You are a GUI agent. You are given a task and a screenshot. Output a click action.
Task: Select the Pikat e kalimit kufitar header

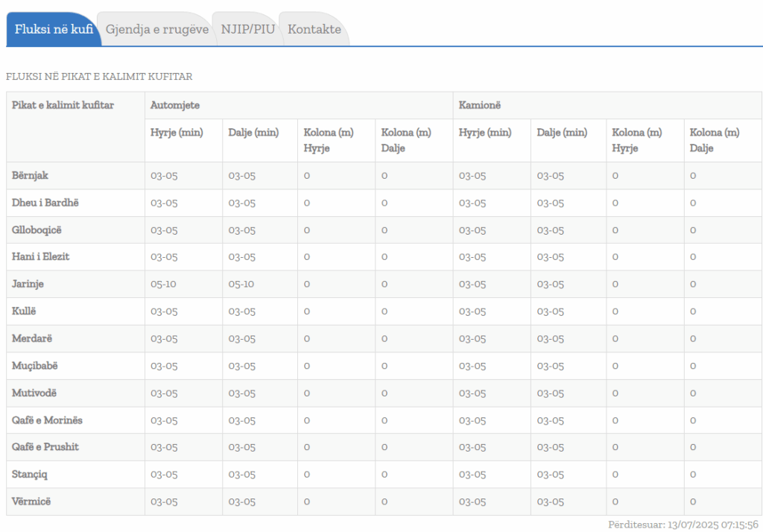(63, 106)
